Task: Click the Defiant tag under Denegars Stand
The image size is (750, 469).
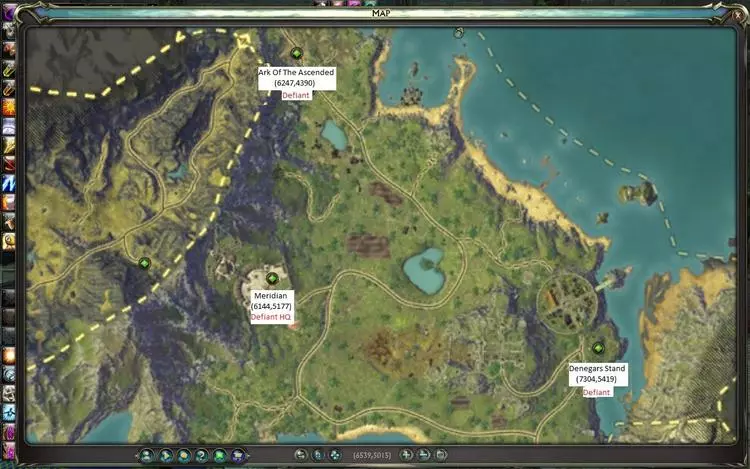Action: coord(596,392)
